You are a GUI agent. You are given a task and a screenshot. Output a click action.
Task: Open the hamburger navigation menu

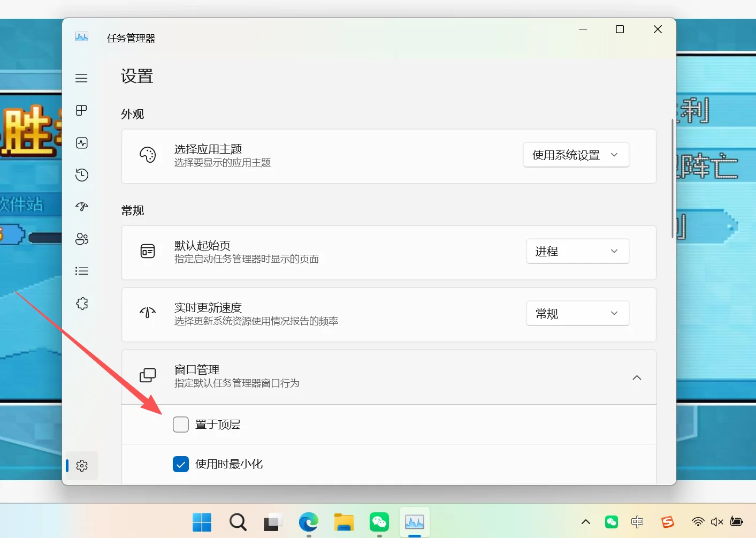(x=81, y=78)
